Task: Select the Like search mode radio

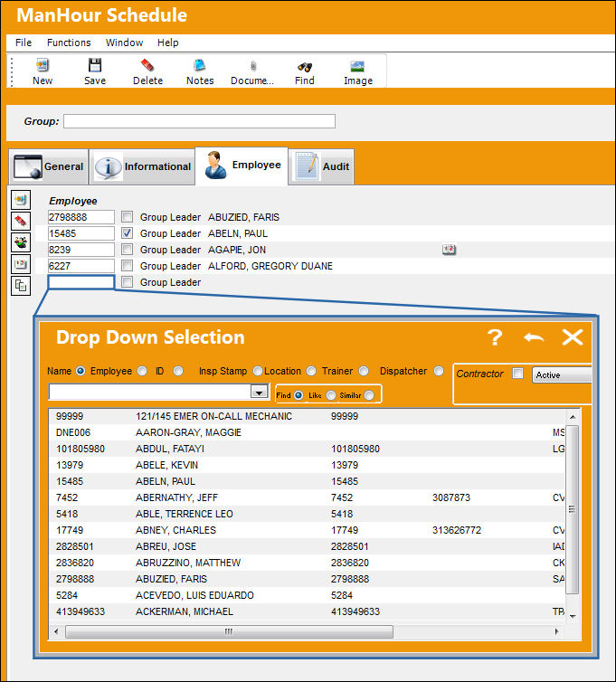Action: pos(331,395)
